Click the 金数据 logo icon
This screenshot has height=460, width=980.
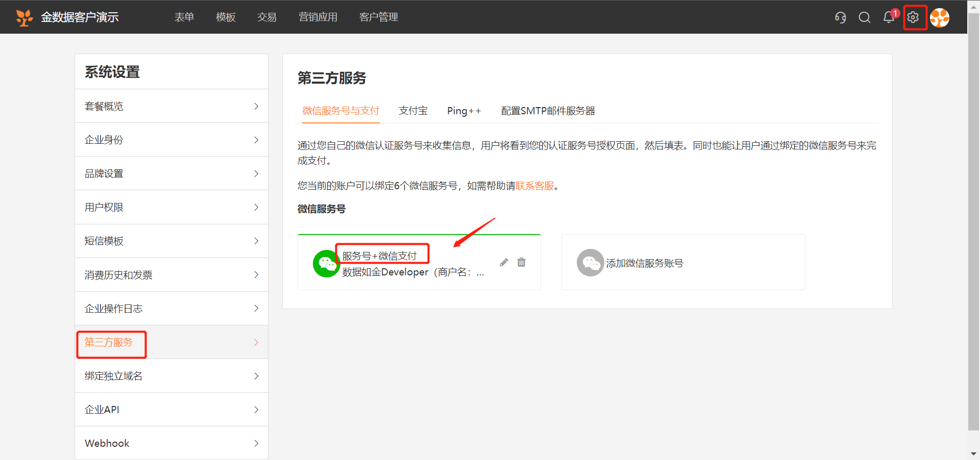coord(24,17)
